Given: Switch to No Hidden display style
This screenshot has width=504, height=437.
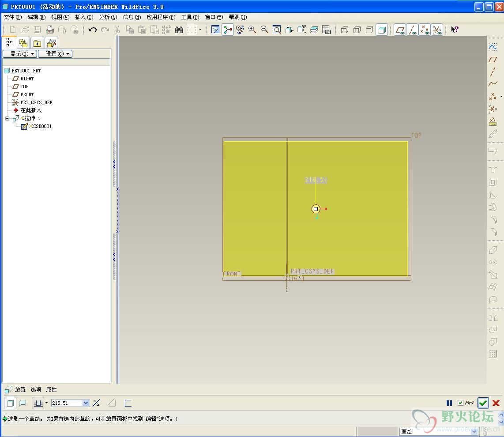Looking at the screenshot, I should (x=369, y=30).
